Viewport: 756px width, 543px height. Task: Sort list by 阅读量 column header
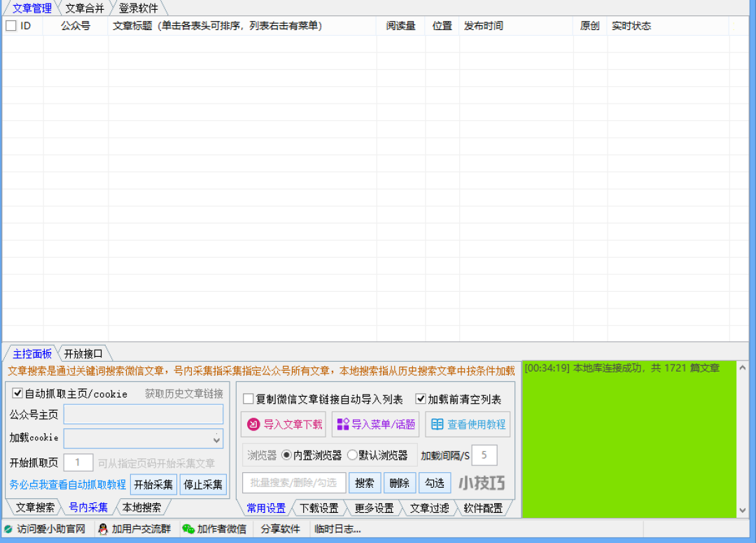click(x=400, y=26)
